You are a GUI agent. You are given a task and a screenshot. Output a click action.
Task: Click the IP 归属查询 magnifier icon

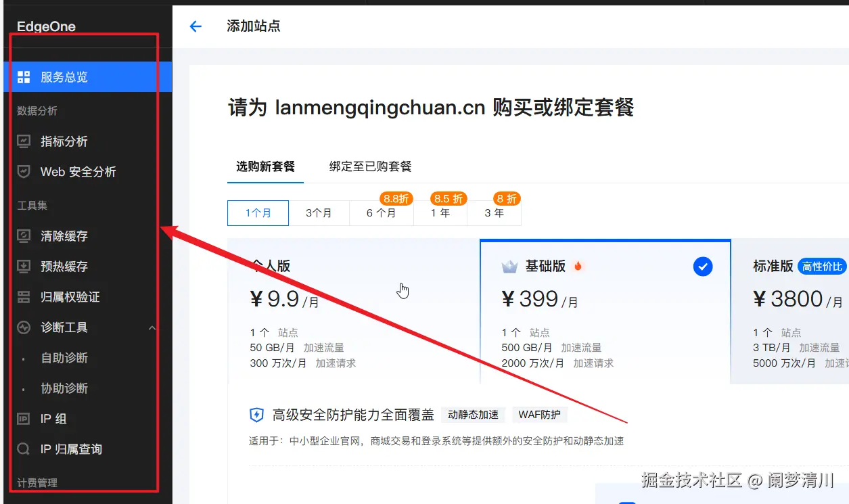[24, 449]
